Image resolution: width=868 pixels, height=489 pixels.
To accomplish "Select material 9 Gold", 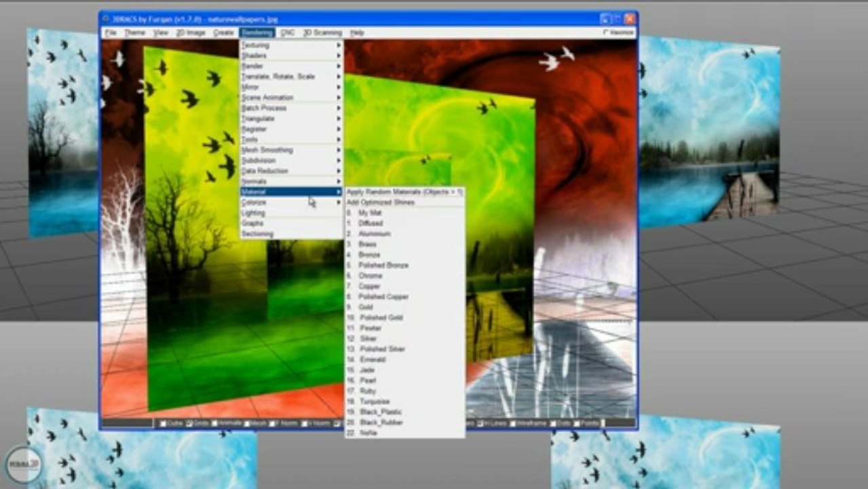I will point(404,307).
